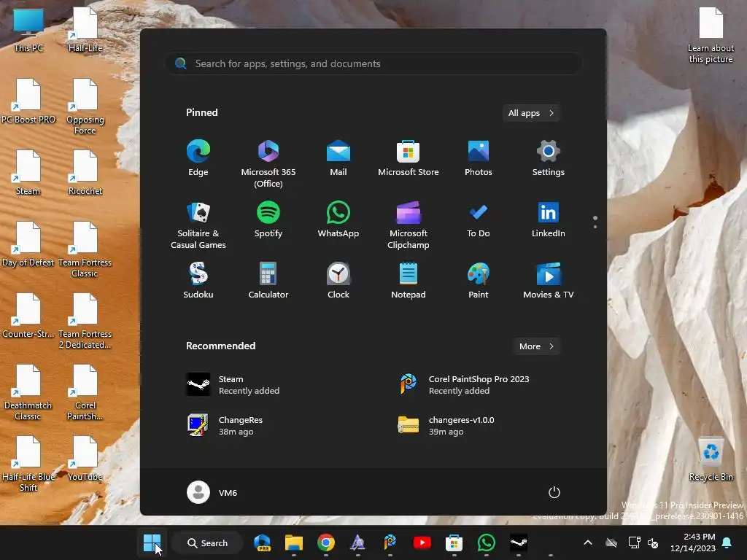The width and height of the screenshot is (747, 560).
Task: Select the PC Boost PRO desktop shortcut
Action: (28, 101)
